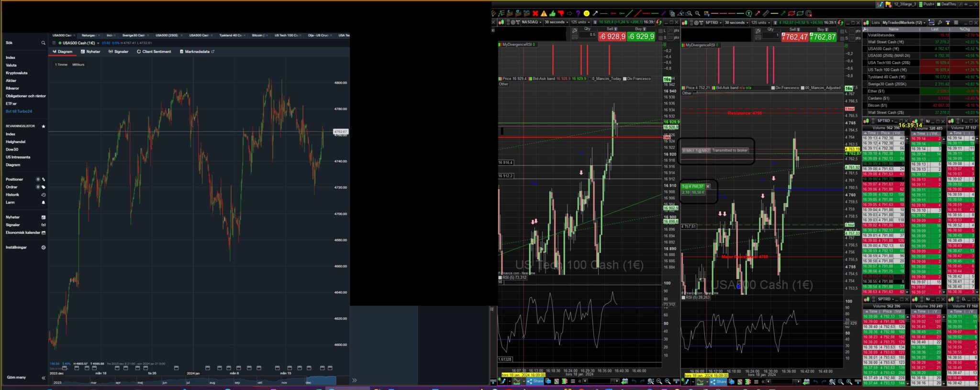Click the Larm bell icon

(43, 203)
